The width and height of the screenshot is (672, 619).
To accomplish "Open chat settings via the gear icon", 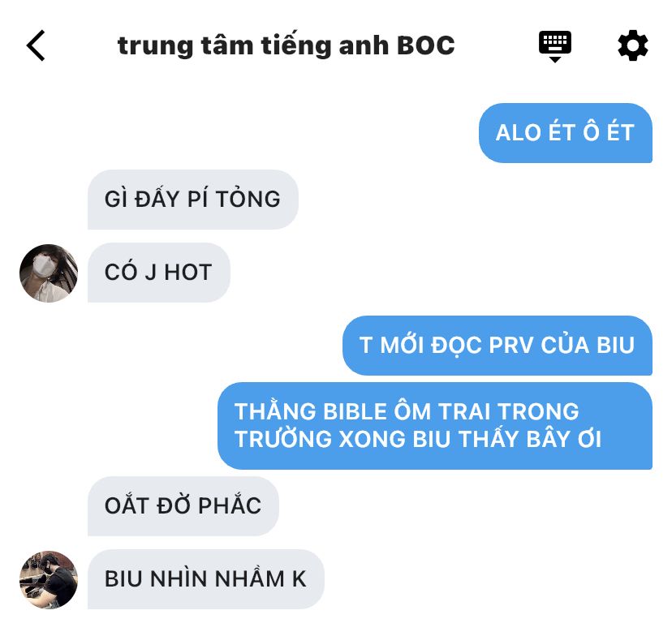I will [632, 45].
